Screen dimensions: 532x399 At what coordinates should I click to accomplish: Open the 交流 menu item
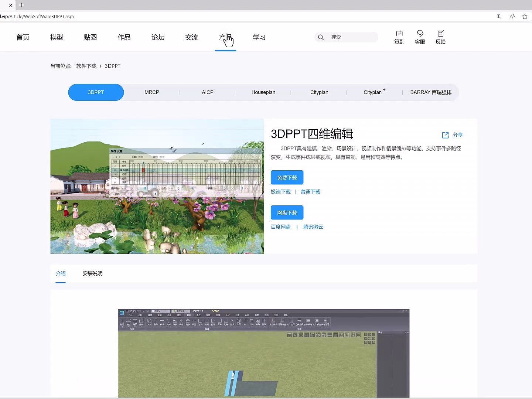(x=192, y=37)
